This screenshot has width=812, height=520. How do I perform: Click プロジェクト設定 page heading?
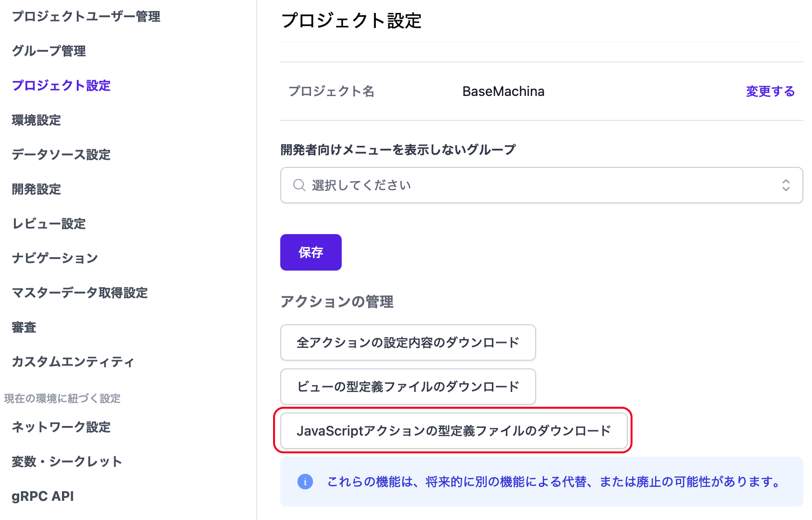pyautogui.click(x=351, y=21)
